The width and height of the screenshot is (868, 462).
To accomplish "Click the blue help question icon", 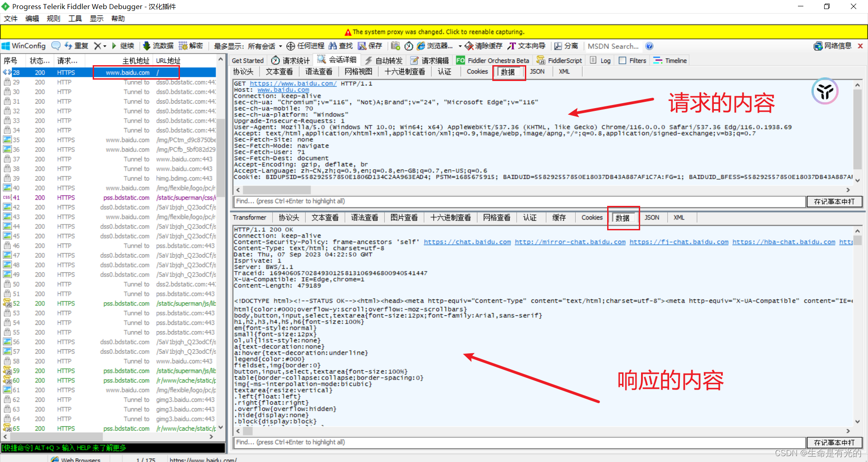I will click(649, 46).
